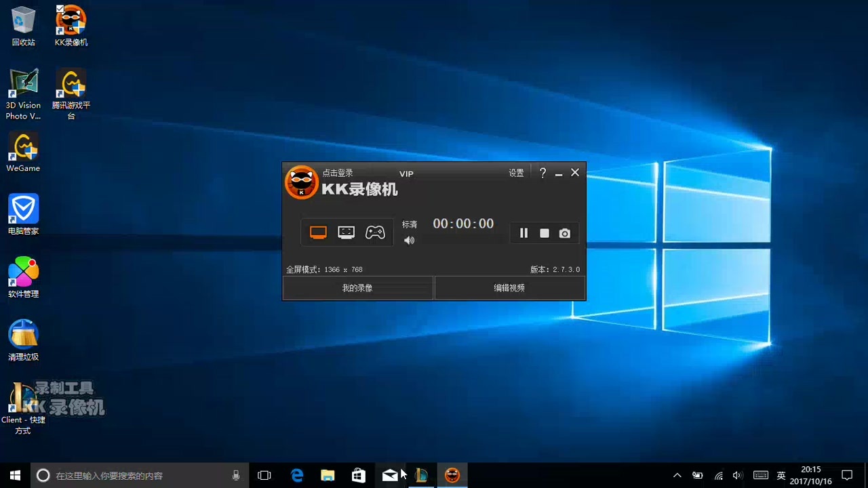Viewport: 868px width, 488px height.
Task: Open the battery status tray icon
Action: 697,475
